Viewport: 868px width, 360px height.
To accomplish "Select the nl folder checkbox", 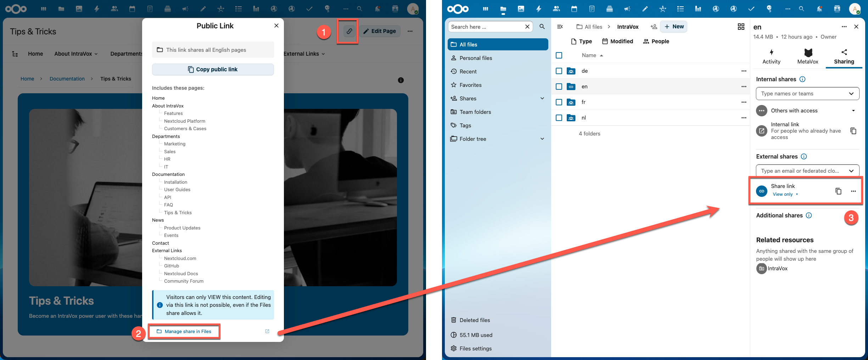I will click(559, 118).
